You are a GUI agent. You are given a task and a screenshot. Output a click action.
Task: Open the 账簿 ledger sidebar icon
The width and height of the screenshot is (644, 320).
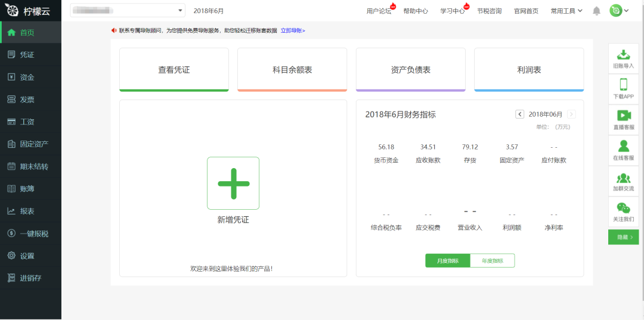pos(11,189)
